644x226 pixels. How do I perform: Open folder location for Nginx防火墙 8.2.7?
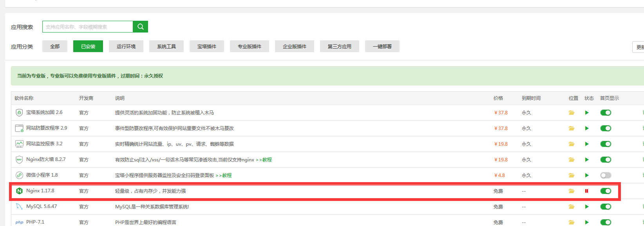572,160
